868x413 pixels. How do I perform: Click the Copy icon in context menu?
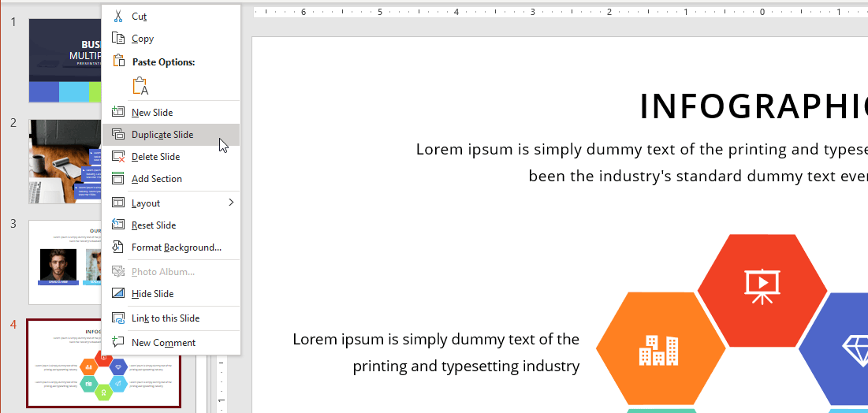coord(118,39)
